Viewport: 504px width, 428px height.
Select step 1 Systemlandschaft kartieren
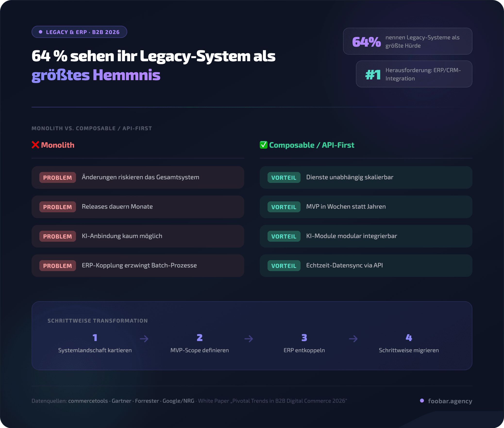[95, 344]
